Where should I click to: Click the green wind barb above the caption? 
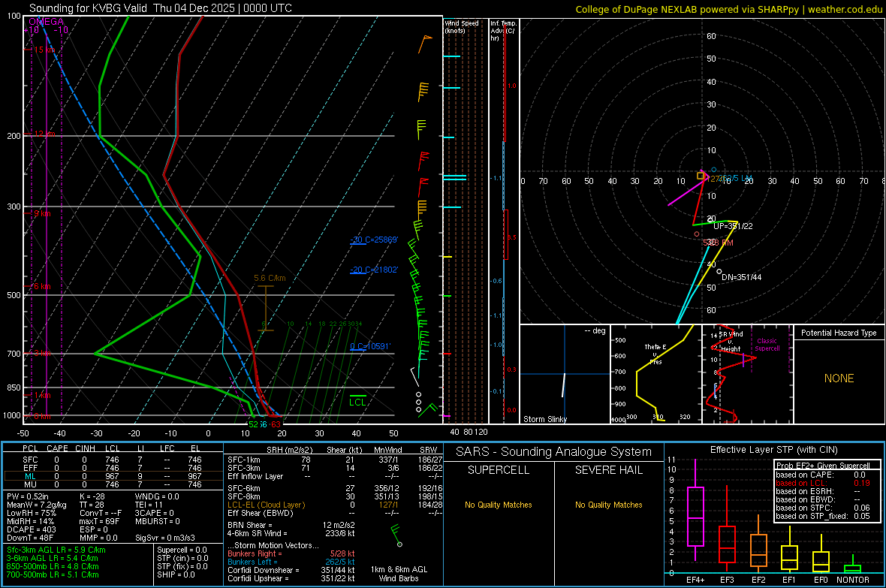(396, 535)
